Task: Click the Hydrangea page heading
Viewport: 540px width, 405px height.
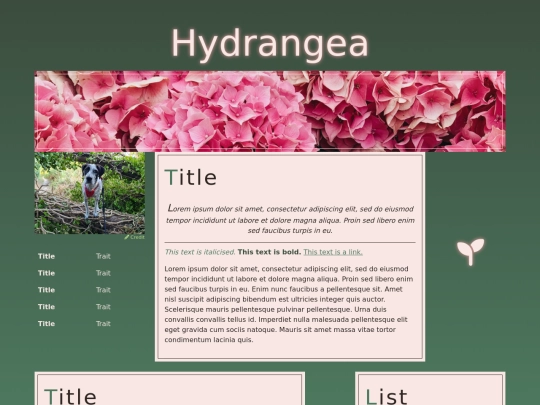Action: click(x=270, y=44)
